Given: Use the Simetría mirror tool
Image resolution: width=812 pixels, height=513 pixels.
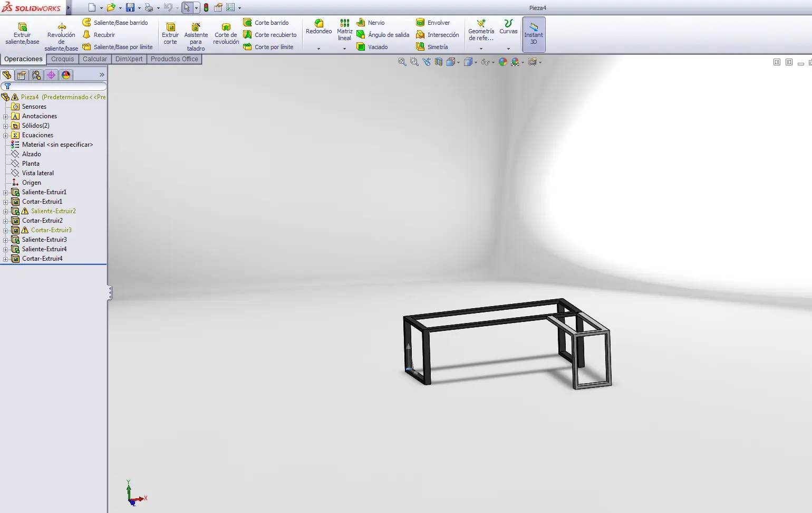Looking at the screenshot, I should click(x=432, y=47).
